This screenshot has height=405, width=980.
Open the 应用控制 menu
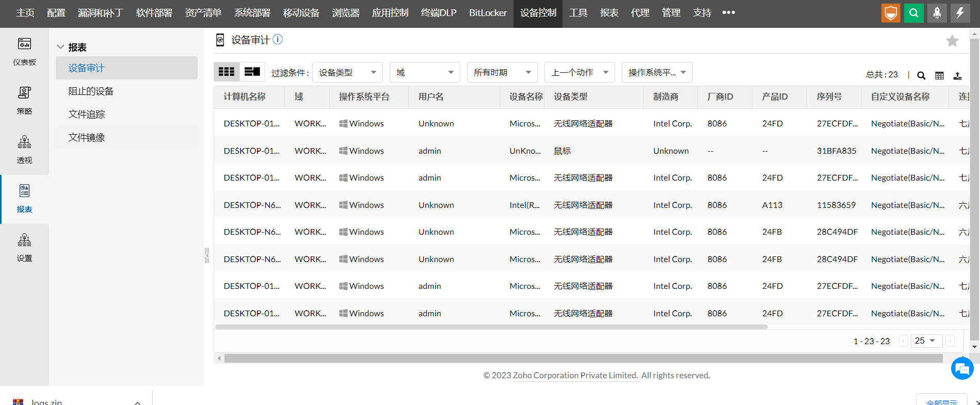coord(390,13)
